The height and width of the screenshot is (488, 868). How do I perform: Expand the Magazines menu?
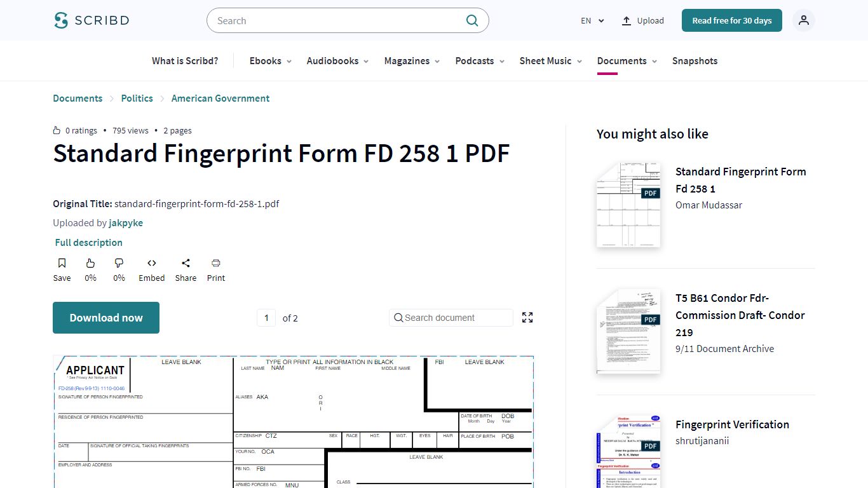pyautogui.click(x=412, y=61)
